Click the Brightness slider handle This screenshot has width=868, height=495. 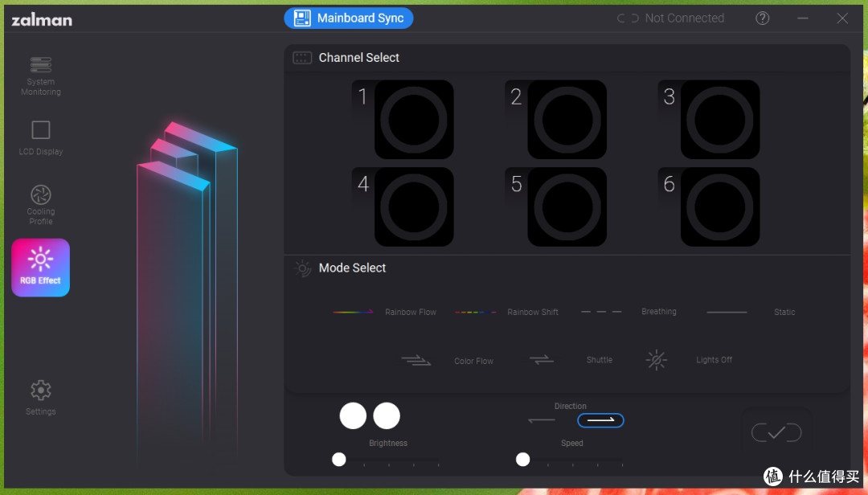339,459
